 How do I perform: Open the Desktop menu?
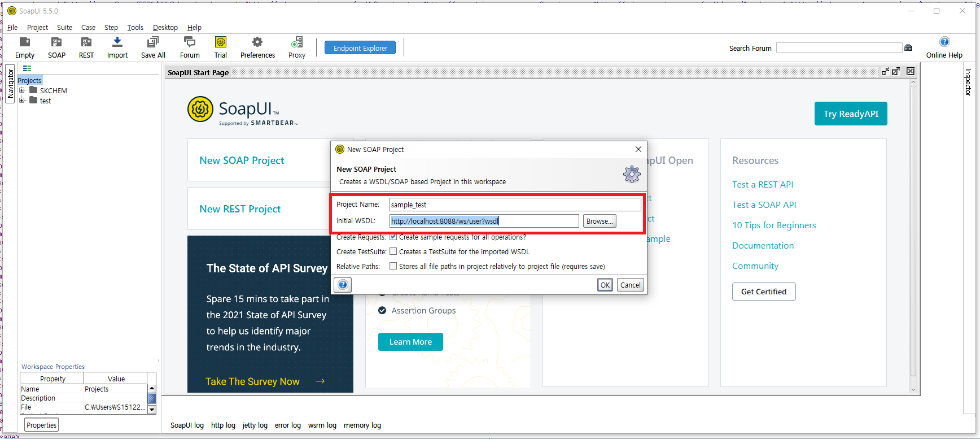click(x=165, y=27)
